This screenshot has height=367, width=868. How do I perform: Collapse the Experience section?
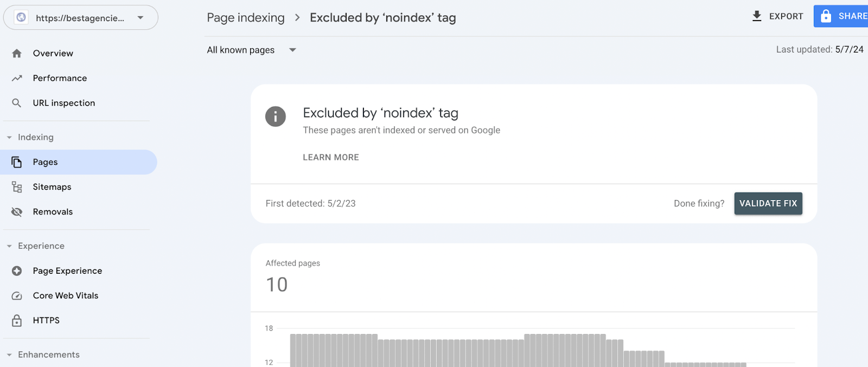(9, 246)
